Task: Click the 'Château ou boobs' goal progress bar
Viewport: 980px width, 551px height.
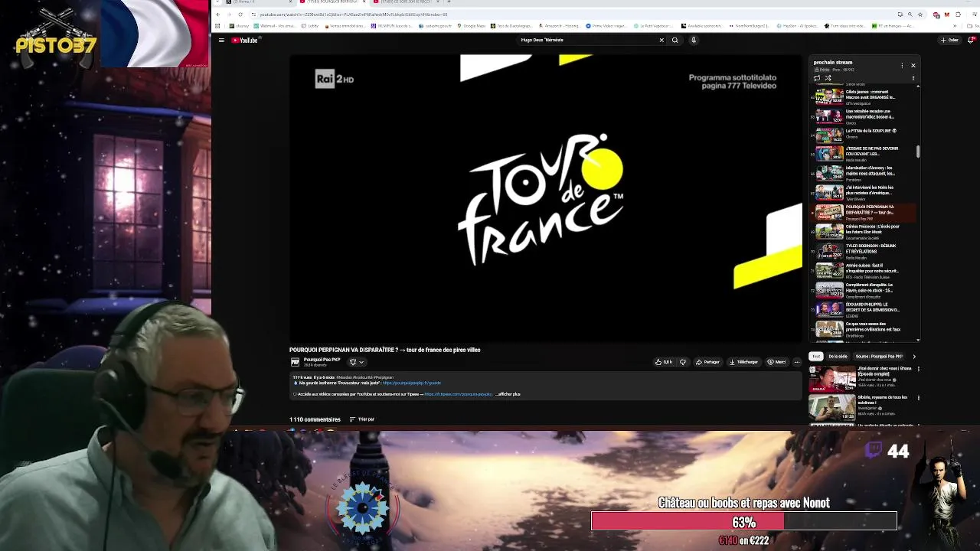Action: click(x=743, y=522)
